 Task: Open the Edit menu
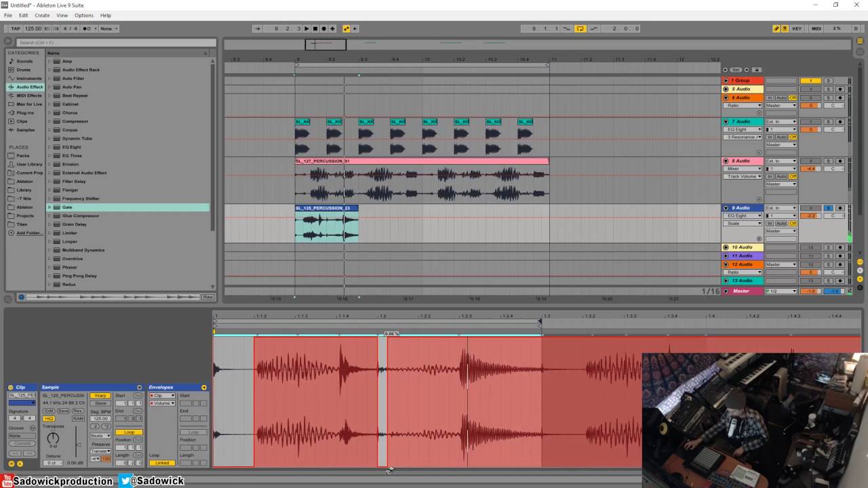click(x=24, y=15)
